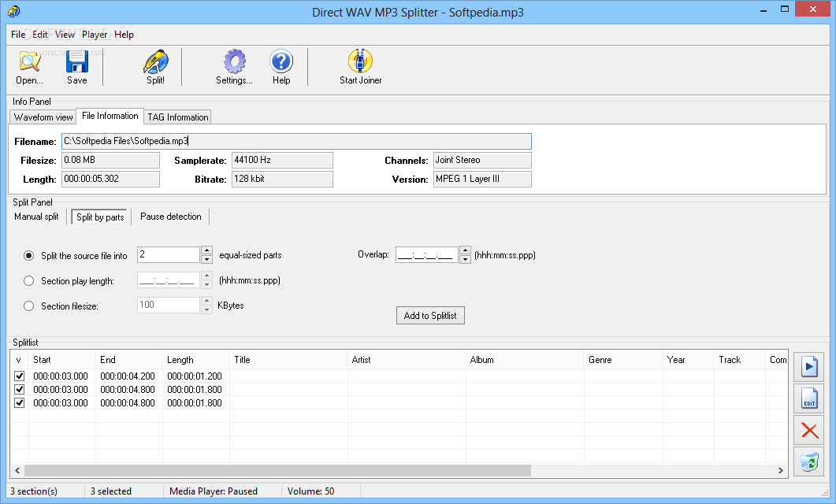The width and height of the screenshot is (836, 504).
Task: Increase the Overlap time value
Action: (465, 250)
